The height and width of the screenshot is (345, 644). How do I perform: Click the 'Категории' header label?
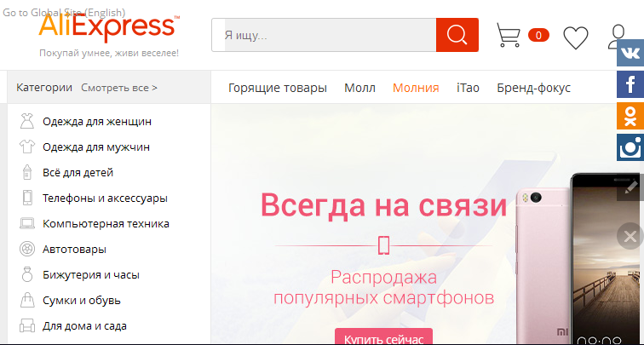tap(44, 88)
